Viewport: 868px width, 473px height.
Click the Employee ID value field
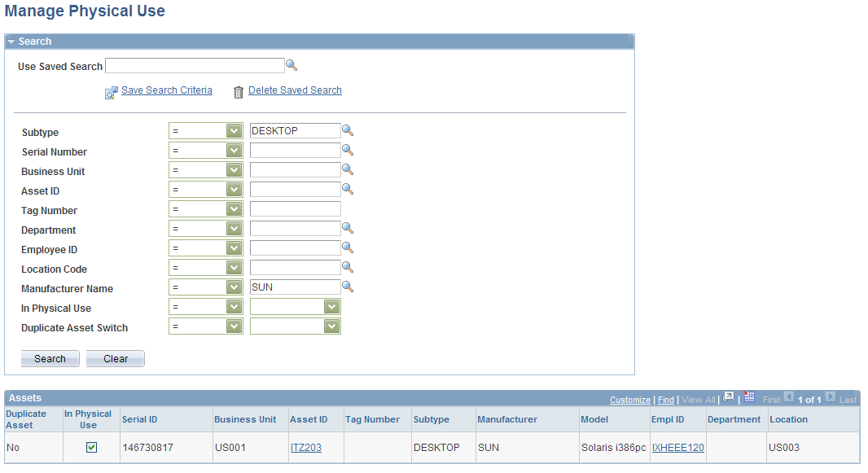click(x=295, y=247)
